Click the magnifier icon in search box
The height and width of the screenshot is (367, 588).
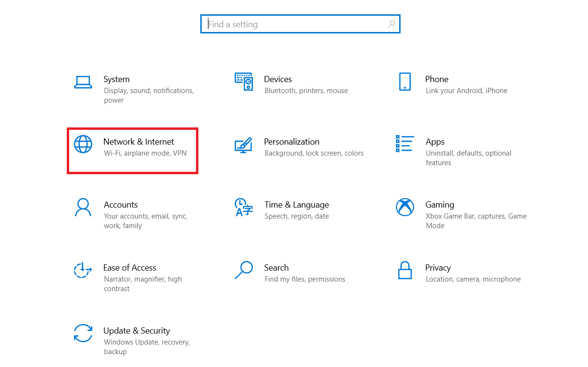pyautogui.click(x=392, y=24)
